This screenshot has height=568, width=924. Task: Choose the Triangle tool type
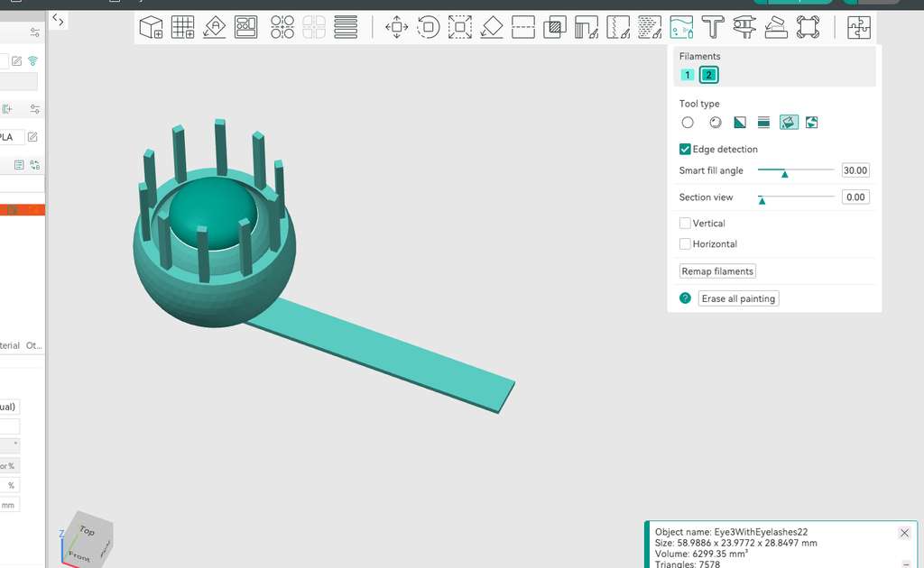pyautogui.click(x=740, y=123)
